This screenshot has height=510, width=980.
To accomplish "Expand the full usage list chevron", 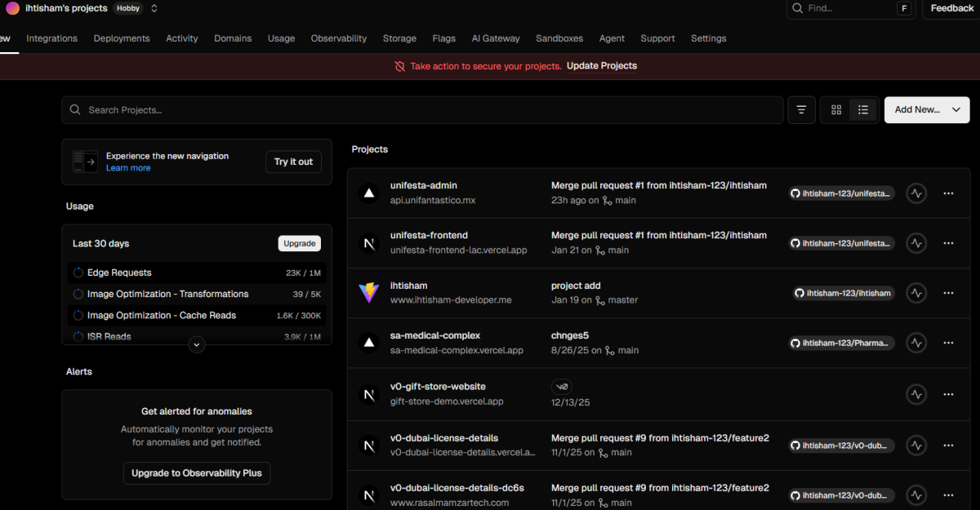I will (196, 345).
